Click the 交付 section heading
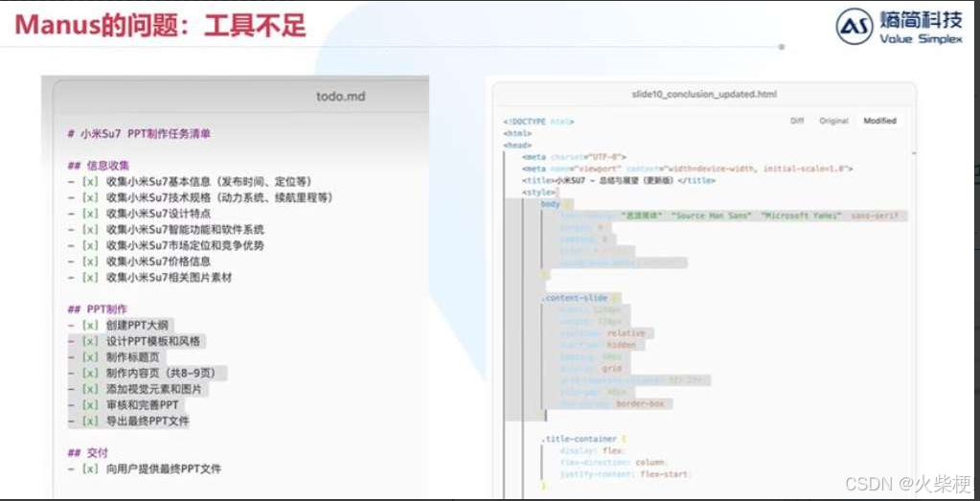This screenshot has height=501, width=980. click(87, 453)
